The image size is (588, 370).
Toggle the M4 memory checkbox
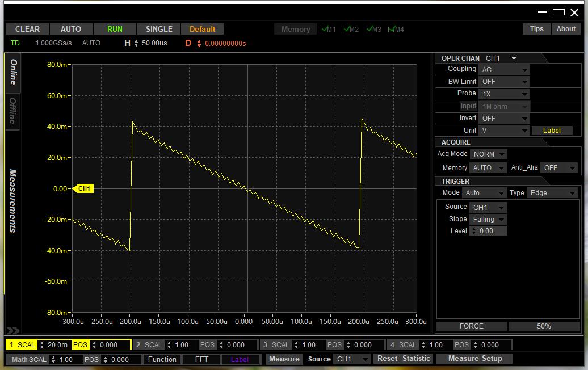392,30
